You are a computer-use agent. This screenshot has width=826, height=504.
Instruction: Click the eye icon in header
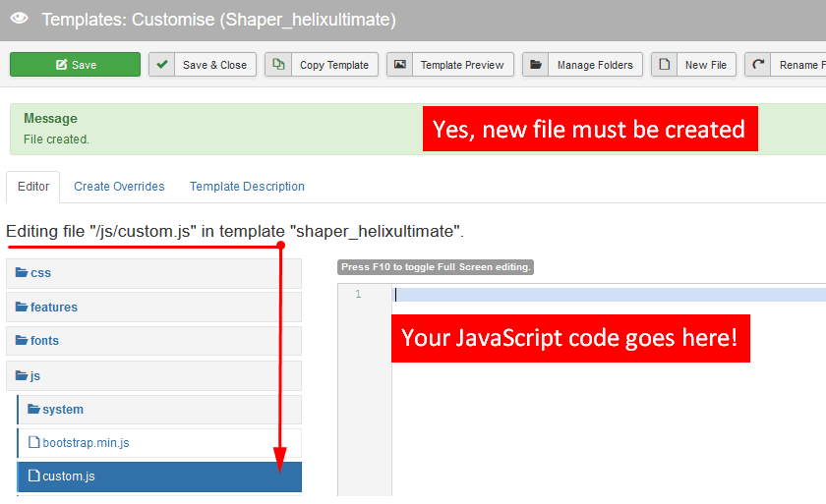pos(20,19)
